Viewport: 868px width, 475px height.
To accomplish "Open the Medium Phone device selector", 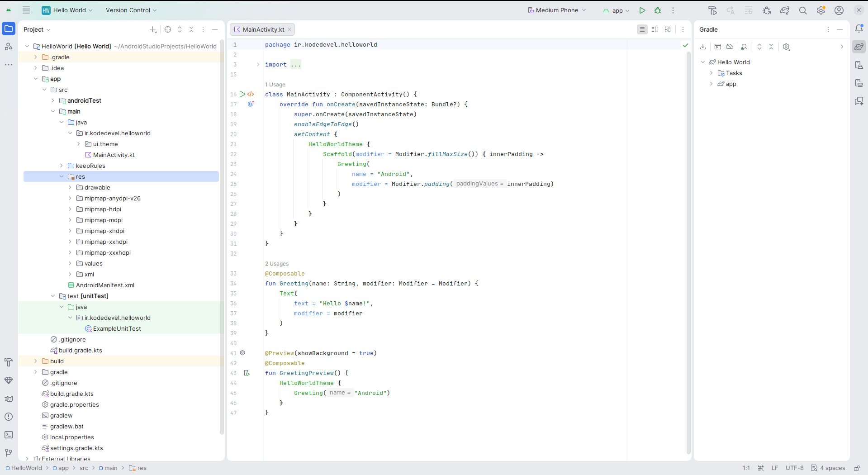I will (557, 10).
